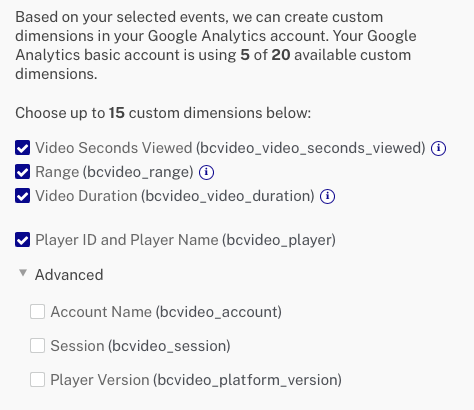
Task: Click the Session (bcvideo_session) label
Action: (x=140, y=346)
